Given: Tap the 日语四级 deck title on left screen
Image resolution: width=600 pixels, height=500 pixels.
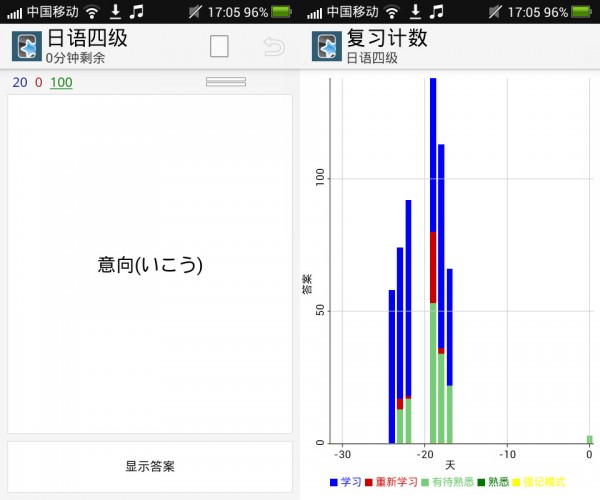Looking at the screenshot, I should pos(87,38).
